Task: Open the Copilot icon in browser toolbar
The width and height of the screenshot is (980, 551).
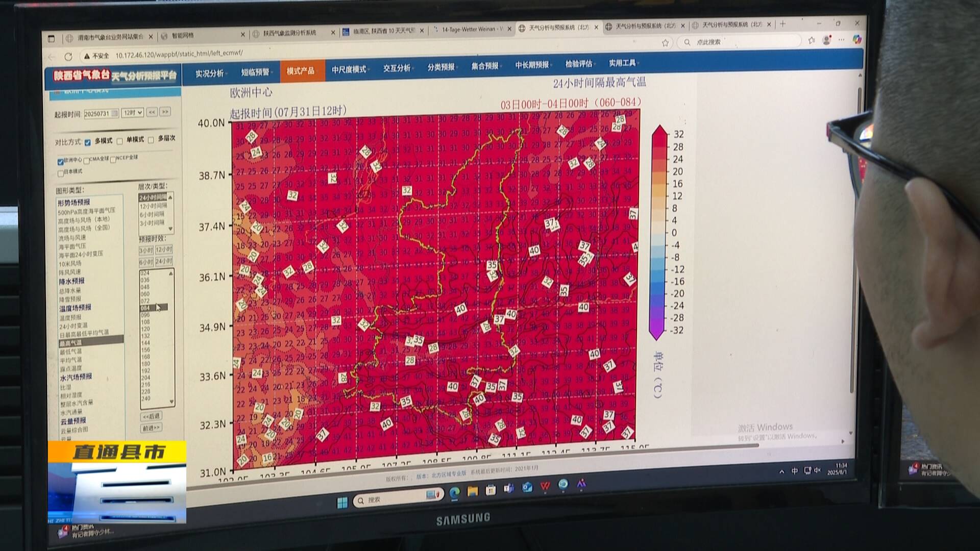Action: 857,39
